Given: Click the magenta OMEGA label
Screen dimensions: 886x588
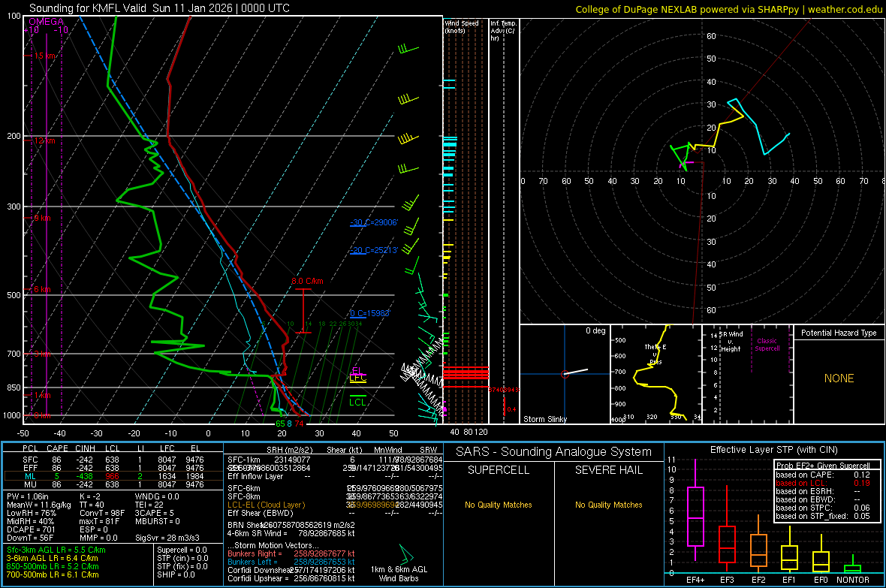Looking at the screenshot, I should point(46,22).
